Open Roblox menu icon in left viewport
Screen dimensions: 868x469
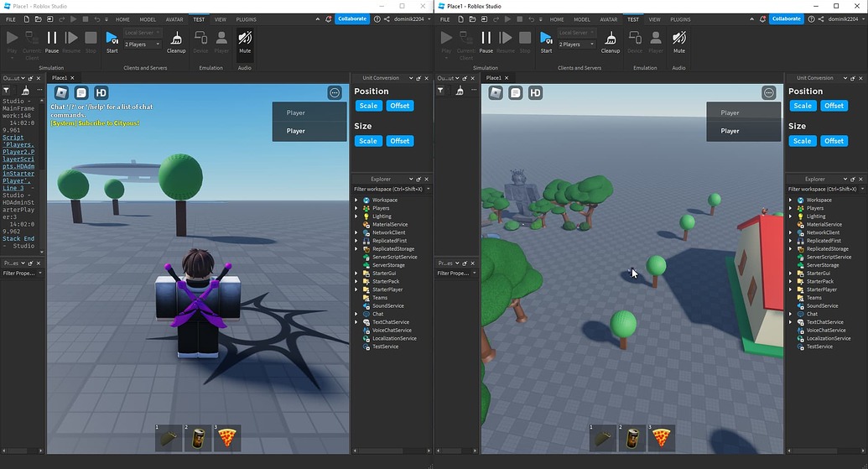pyautogui.click(x=61, y=92)
